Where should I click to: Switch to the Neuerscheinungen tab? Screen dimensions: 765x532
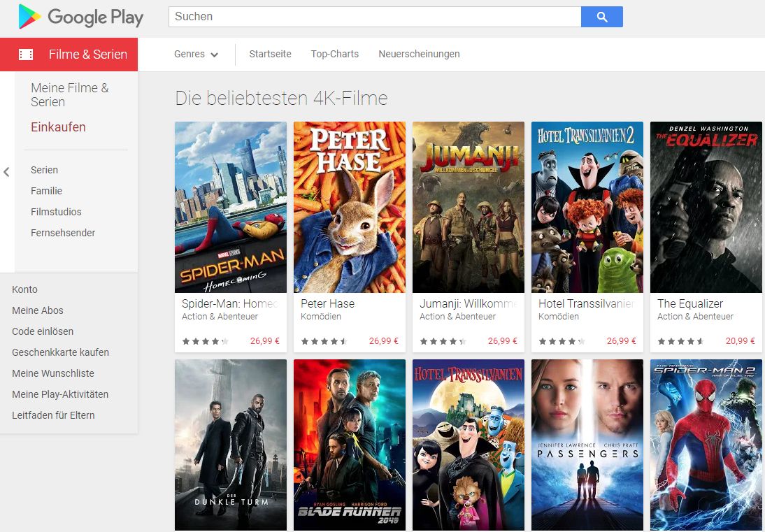419,54
